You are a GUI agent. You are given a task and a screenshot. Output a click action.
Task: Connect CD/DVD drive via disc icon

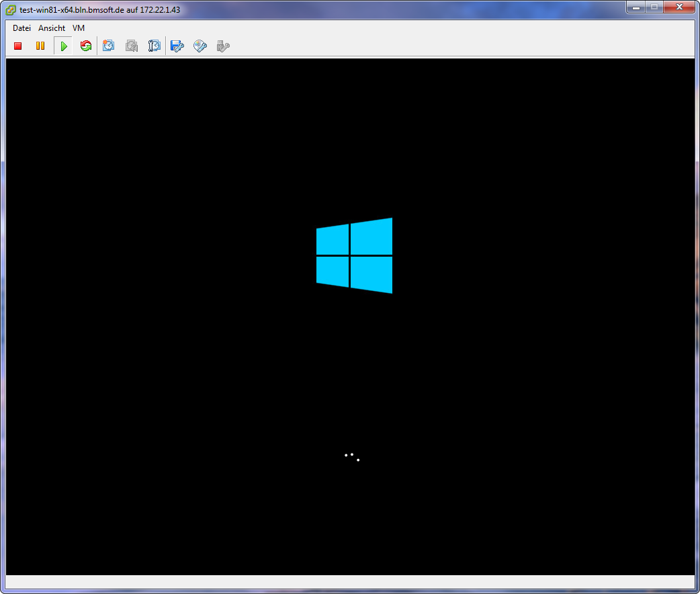point(200,46)
